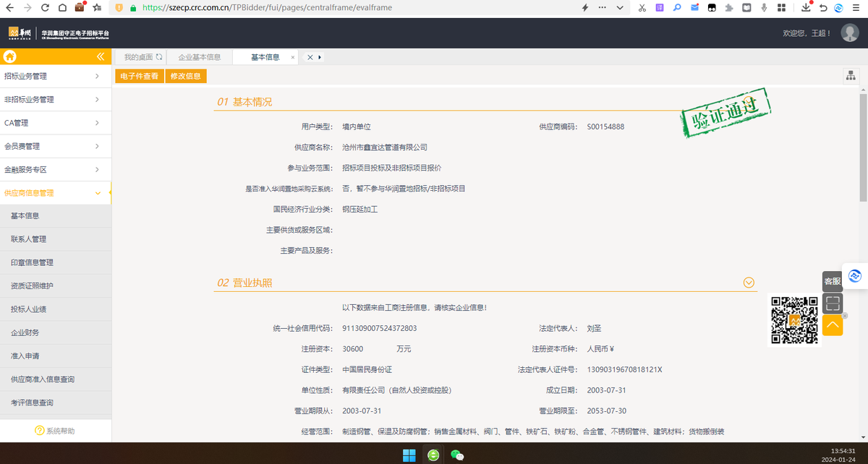
Task: Click the orange back-to-top arrow button
Action: (833, 325)
